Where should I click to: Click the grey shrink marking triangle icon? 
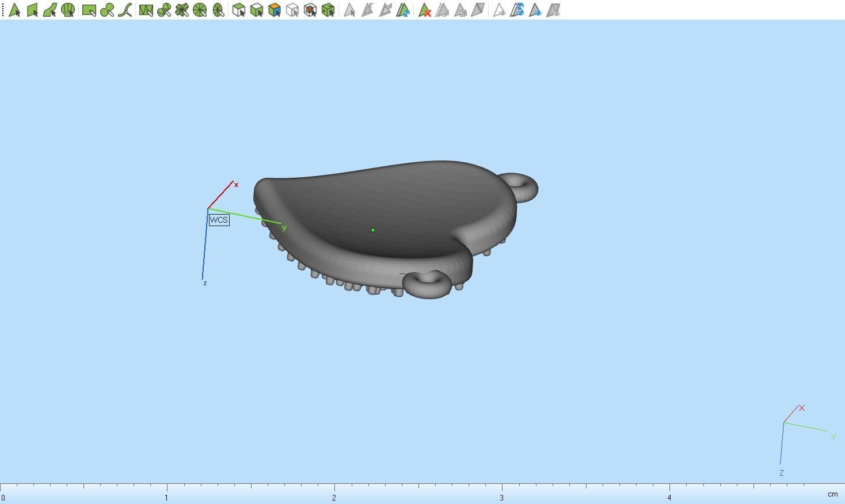click(367, 10)
